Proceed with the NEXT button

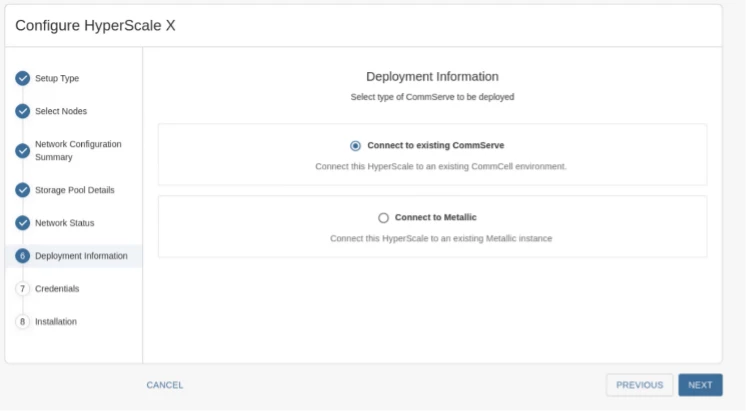click(x=700, y=385)
